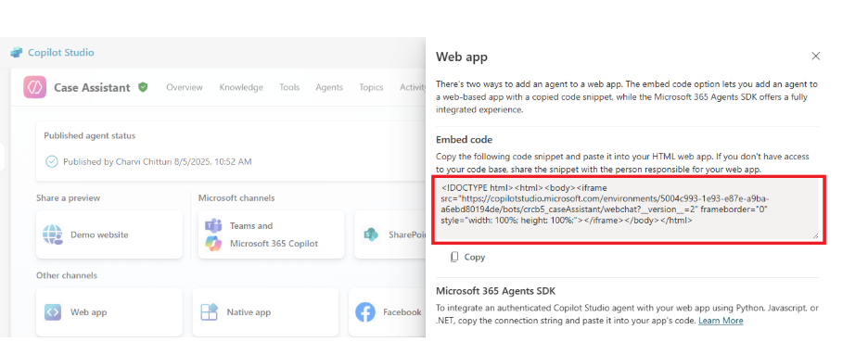Viewport: 868px width, 342px height.
Task: Switch to the Knowledge tab
Action: [x=241, y=87]
